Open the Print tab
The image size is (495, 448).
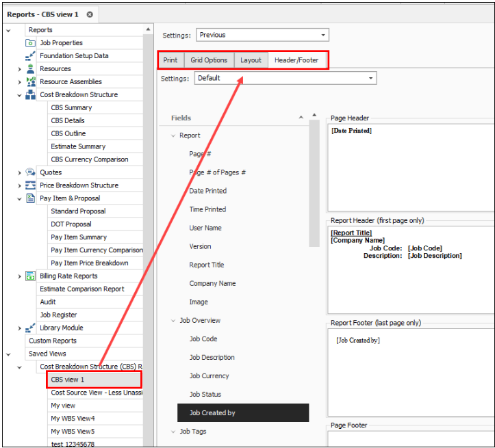tap(170, 60)
